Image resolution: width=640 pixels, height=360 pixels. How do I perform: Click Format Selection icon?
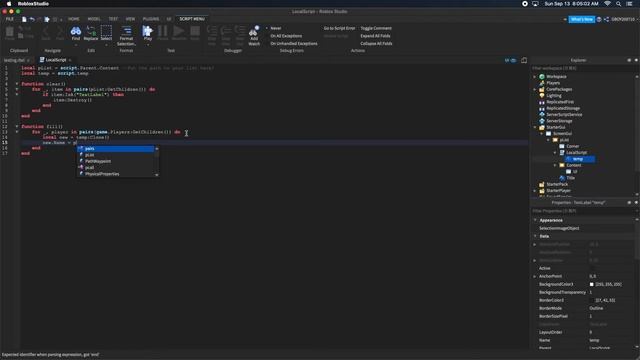click(x=127, y=31)
